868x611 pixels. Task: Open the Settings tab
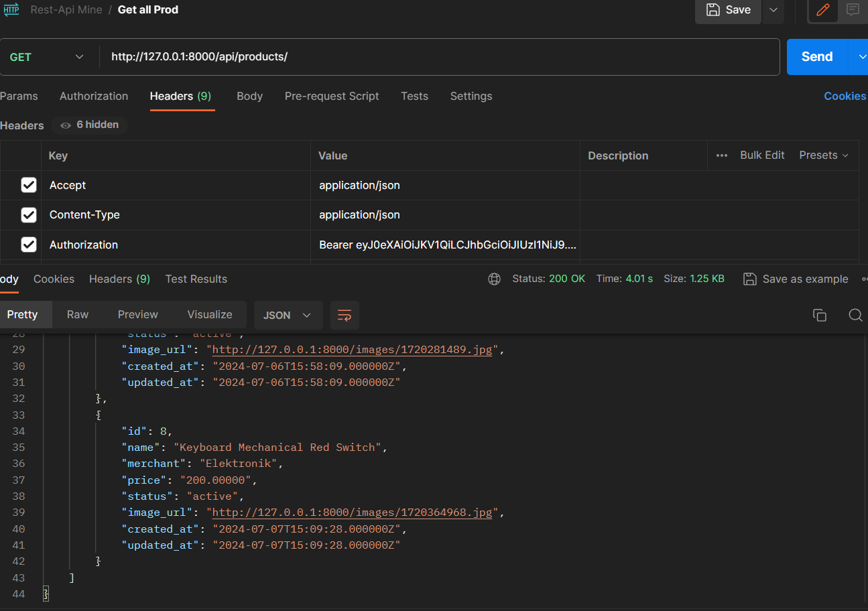point(471,96)
